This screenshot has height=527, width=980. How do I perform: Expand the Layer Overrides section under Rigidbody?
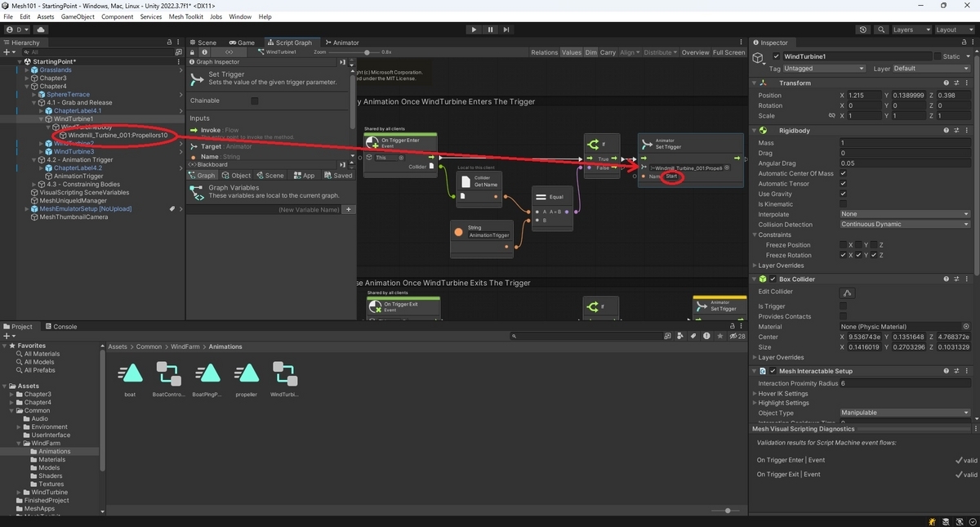(x=754, y=266)
